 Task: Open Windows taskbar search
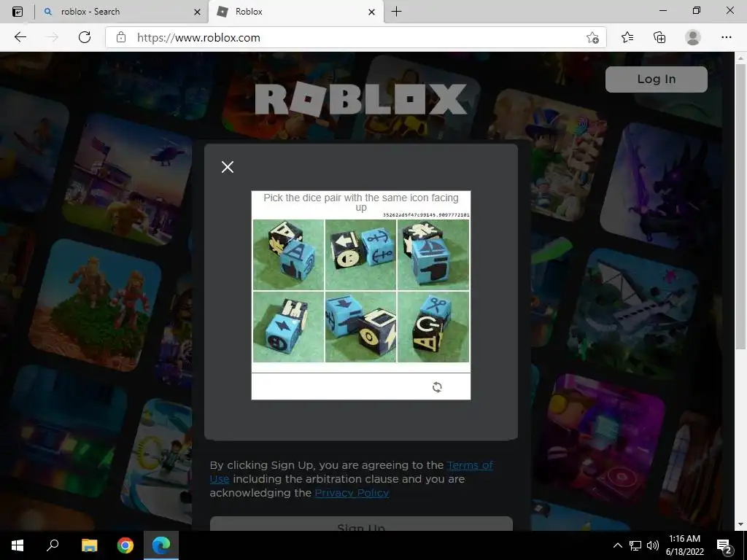(53, 545)
